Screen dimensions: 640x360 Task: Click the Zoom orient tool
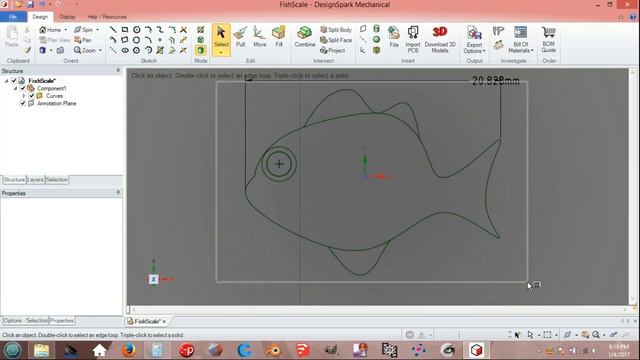84,50
